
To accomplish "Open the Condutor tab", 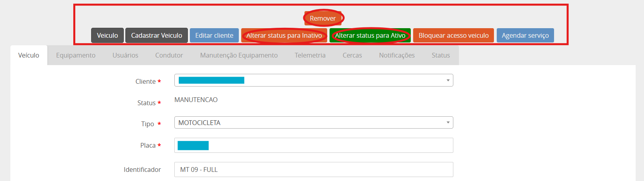I will click(169, 55).
